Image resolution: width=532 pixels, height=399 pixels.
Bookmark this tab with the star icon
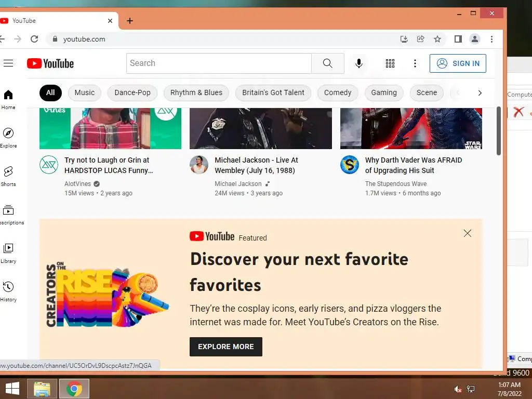point(437,39)
